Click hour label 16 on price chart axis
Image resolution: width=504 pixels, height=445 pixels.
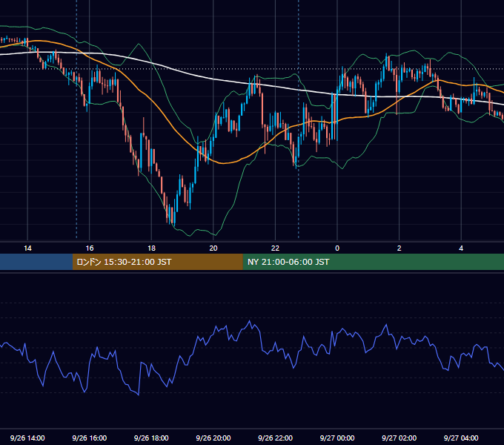[x=90, y=248]
